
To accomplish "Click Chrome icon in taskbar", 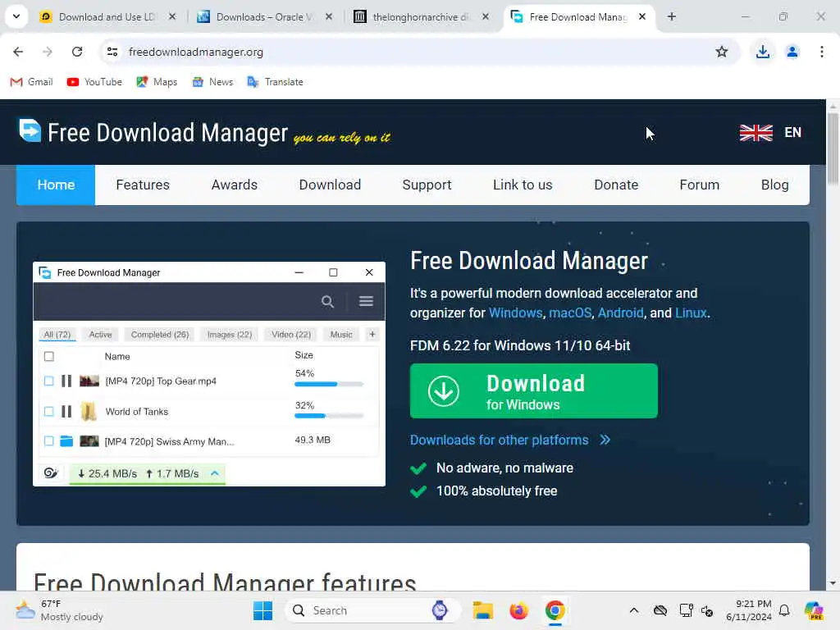I will tap(555, 610).
